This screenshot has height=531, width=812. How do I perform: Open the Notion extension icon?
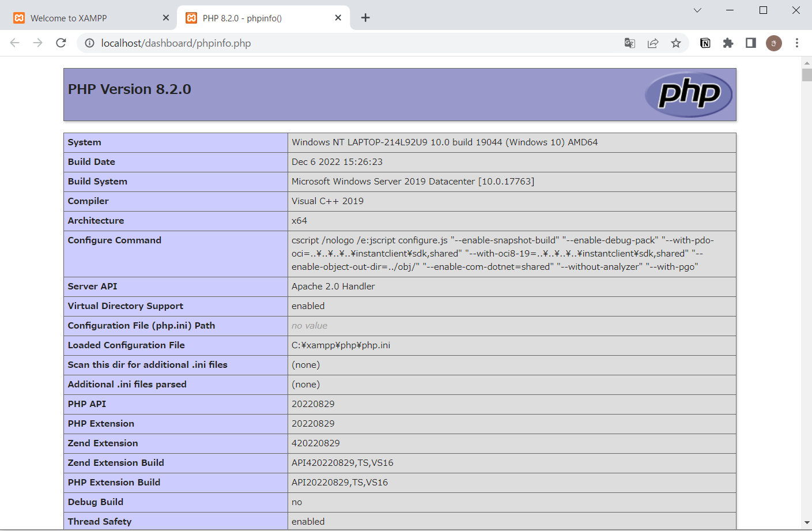pyautogui.click(x=705, y=43)
